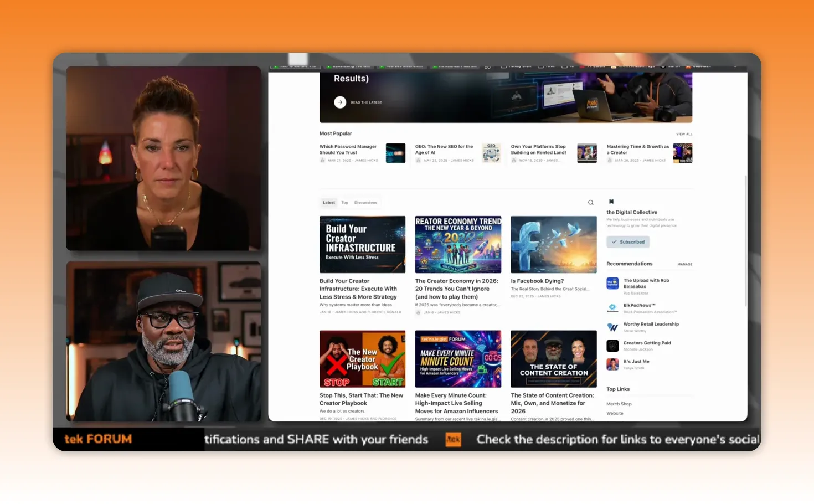The width and height of the screenshot is (814, 504).
Task: Open the search magnifier icon
Action: pos(590,202)
